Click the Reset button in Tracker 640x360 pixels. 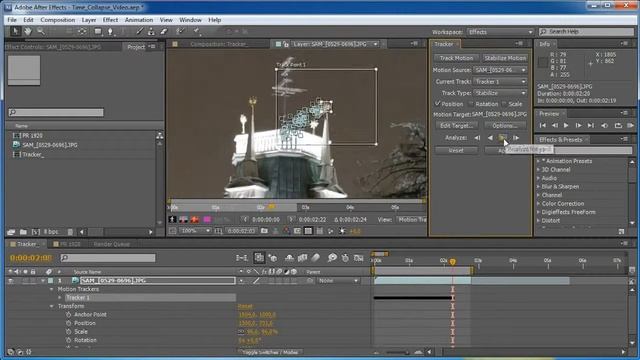pyautogui.click(x=456, y=151)
